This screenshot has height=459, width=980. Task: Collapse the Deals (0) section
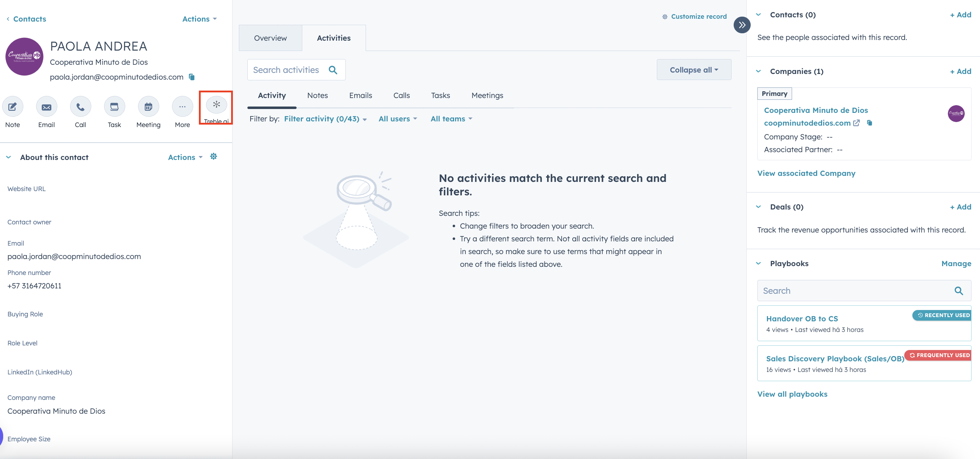(758, 207)
